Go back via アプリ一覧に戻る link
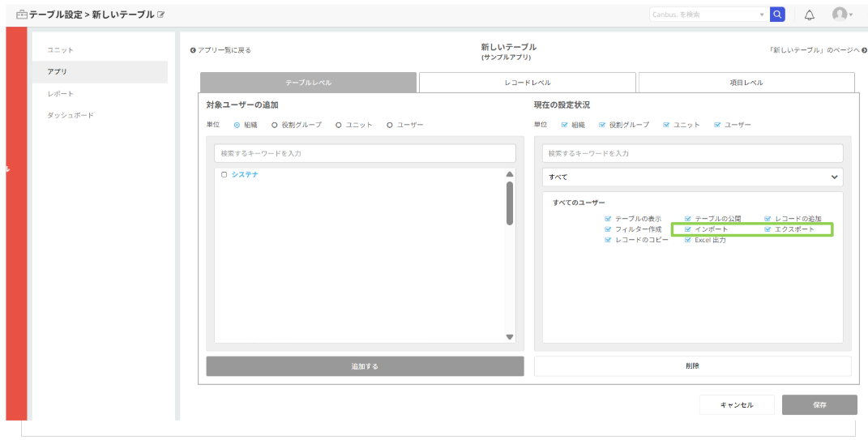The height and width of the screenshot is (440, 868). point(221,49)
